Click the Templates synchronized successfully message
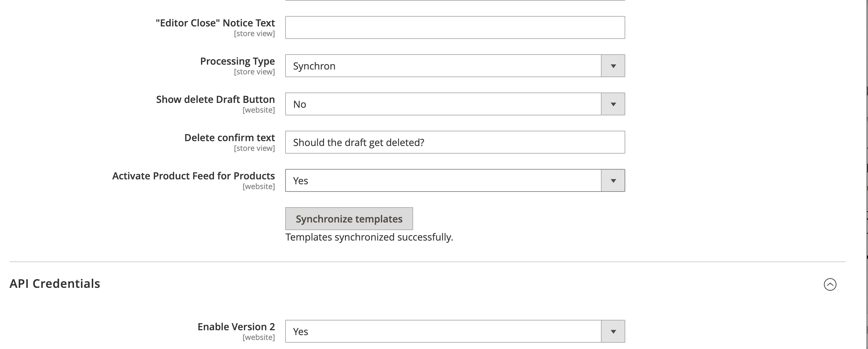The image size is (868, 349). pyautogui.click(x=369, y=237)
